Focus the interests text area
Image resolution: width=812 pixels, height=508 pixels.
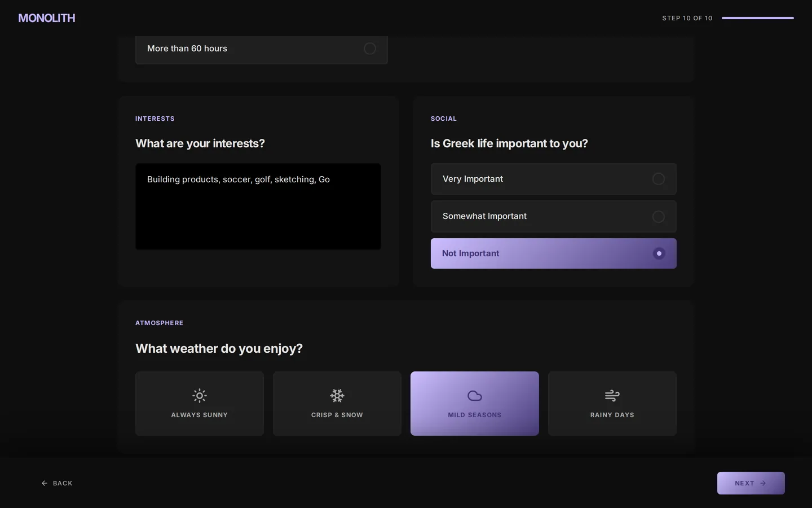258,207
